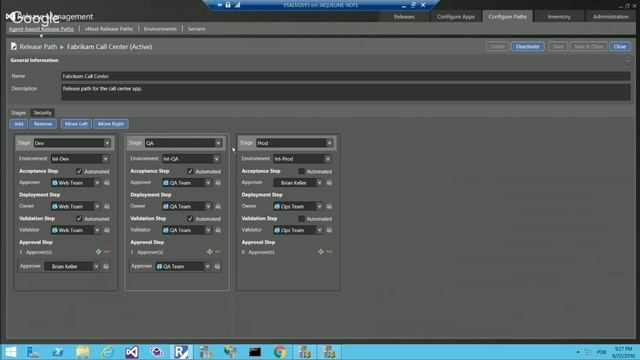Add an approver to Dev approval step
This screenshot has height=360, width=640.
98,252
